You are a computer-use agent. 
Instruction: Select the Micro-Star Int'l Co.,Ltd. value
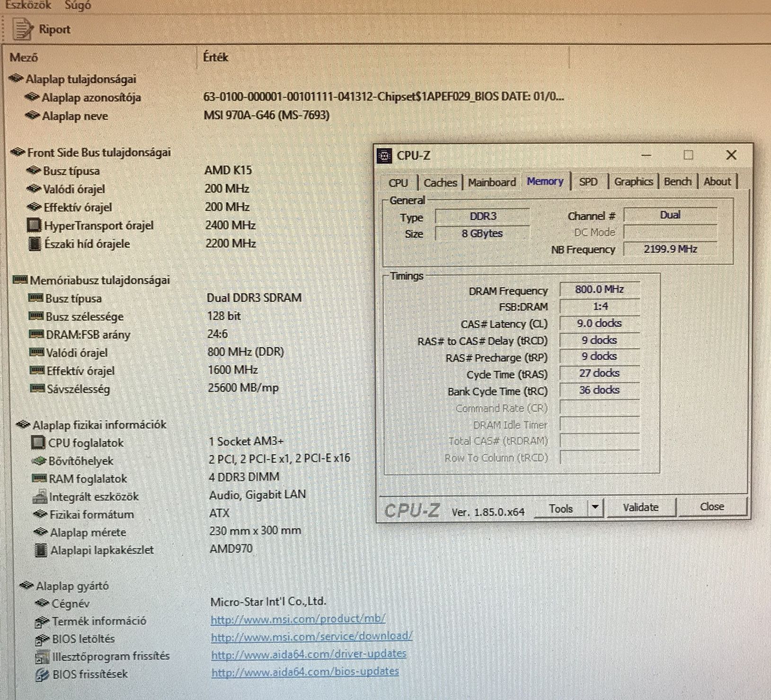pyautogui.click(x=268, y=602)
